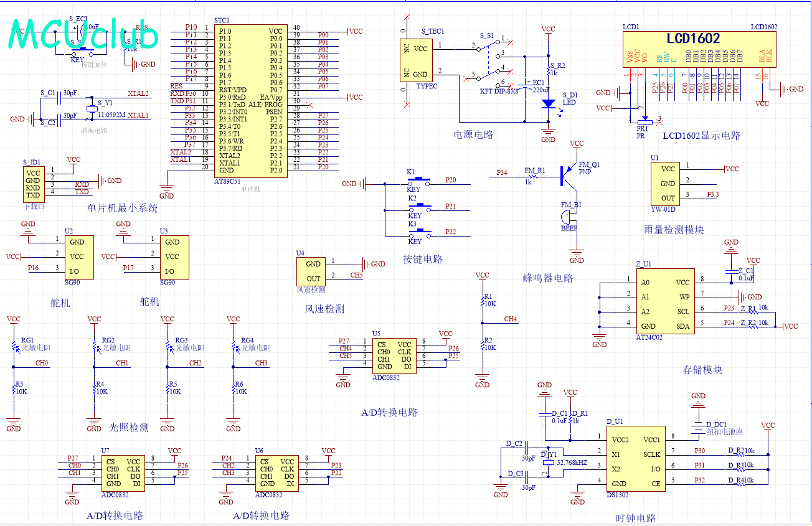812x526 pixels.
Task: Select the 单片机最小系统 section label
Action: click(x=123, y=208)
